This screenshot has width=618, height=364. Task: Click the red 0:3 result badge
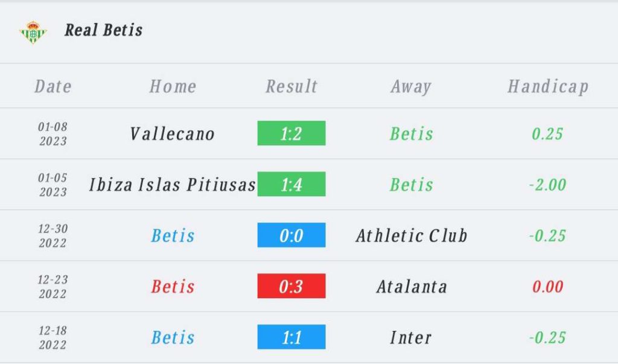pyautogui.click(x=291, y=286)
